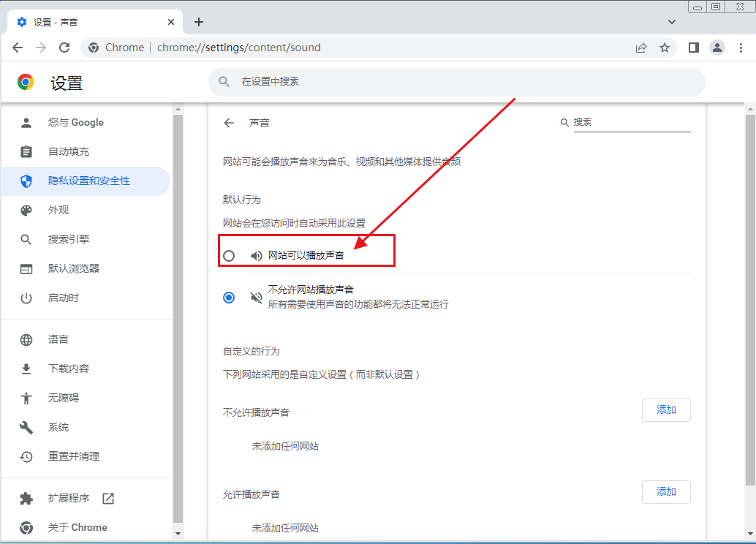
Task: Click the palette icon for 外观
Action: (x=26, y=211)
